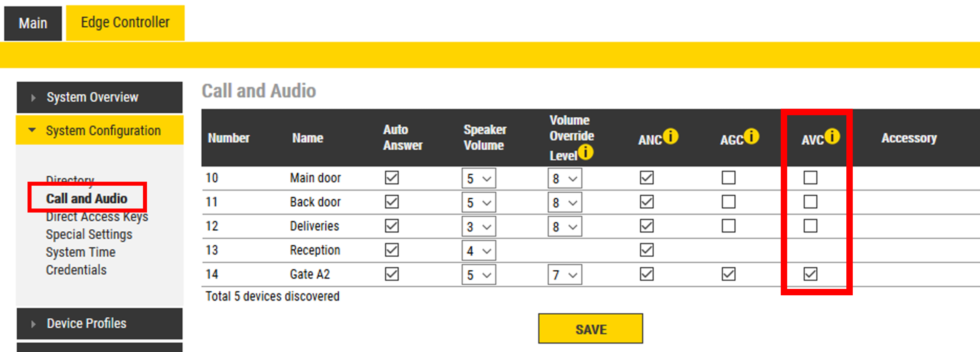Enable AGC for Deliveries
Screen dimensions: 980x352
[x=728, y=226]
